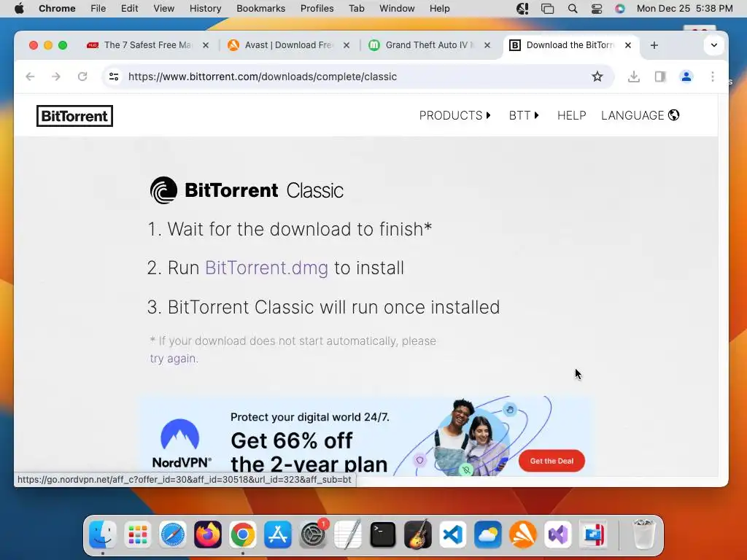
Task: Open the Profiles menu
Action: [317, 9]
